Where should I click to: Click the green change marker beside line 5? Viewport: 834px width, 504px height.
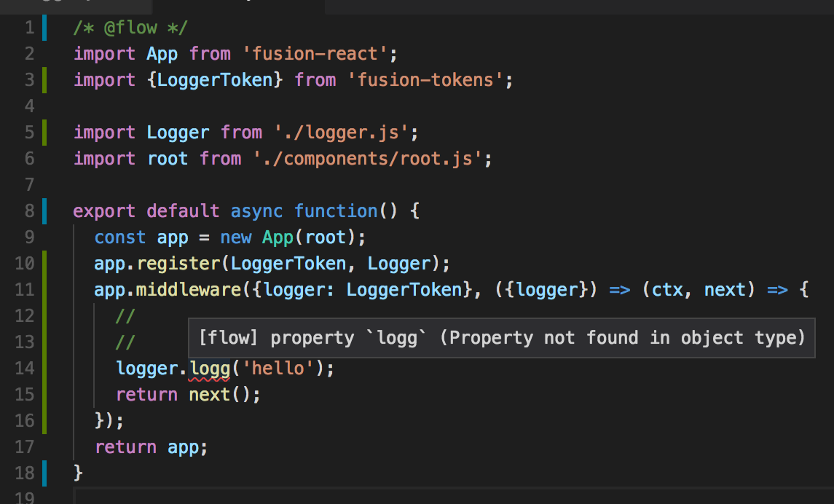(44, 133)
